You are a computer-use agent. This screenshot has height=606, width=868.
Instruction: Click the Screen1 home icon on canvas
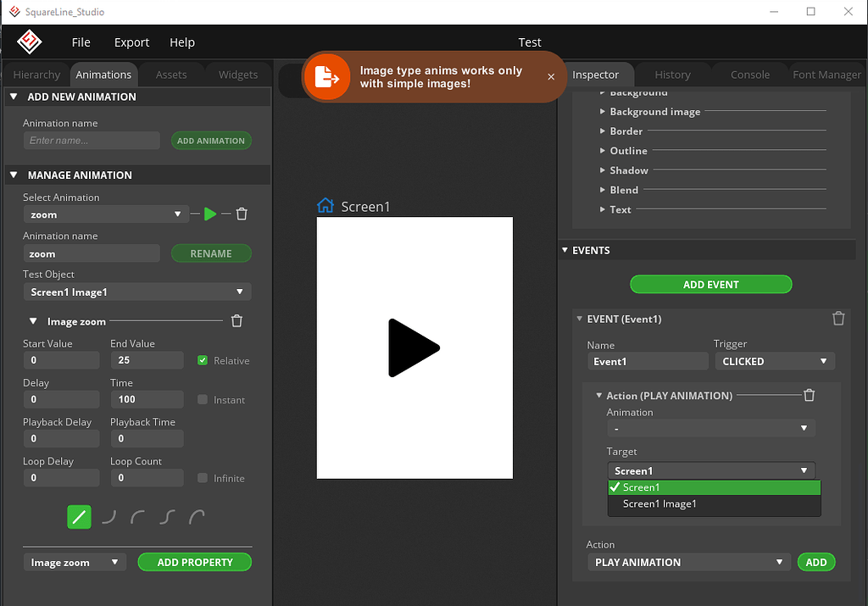325,205
